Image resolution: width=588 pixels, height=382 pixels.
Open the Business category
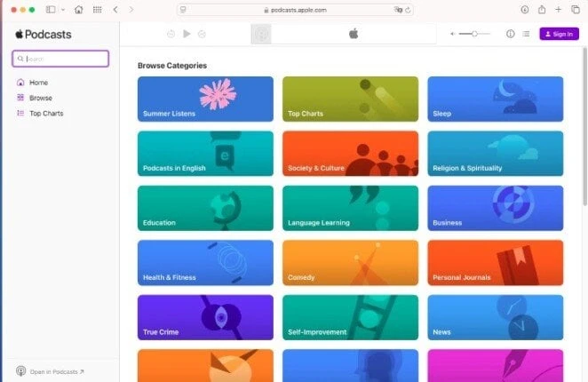click(x=496, y=208)
